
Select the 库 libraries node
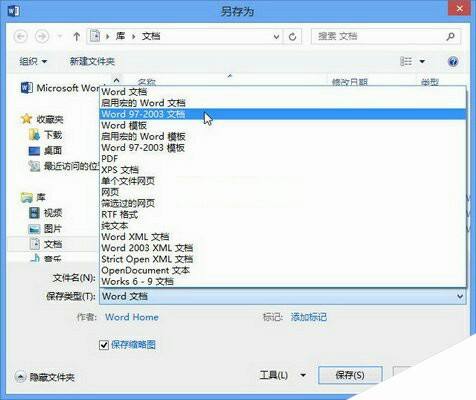point(33,197)
